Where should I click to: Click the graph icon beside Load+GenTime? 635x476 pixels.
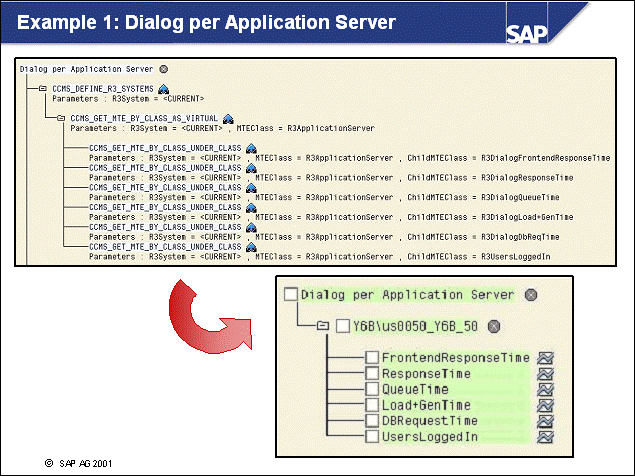tap(545, 405)
